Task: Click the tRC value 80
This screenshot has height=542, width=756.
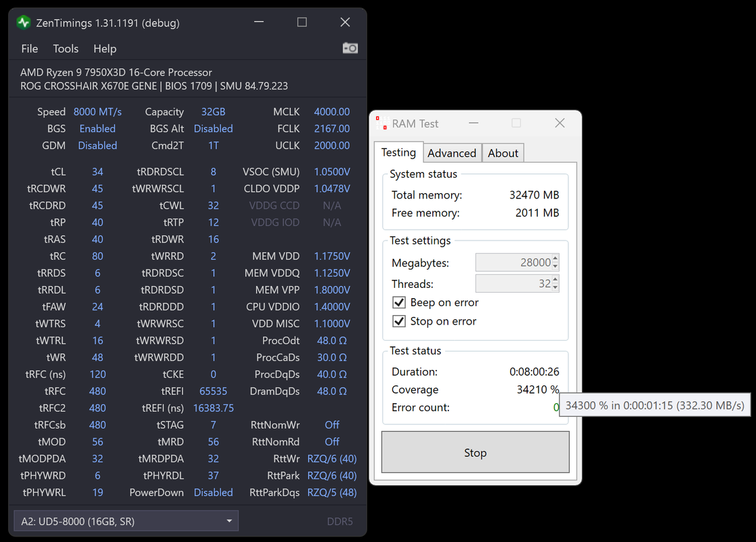Action: 98,257
